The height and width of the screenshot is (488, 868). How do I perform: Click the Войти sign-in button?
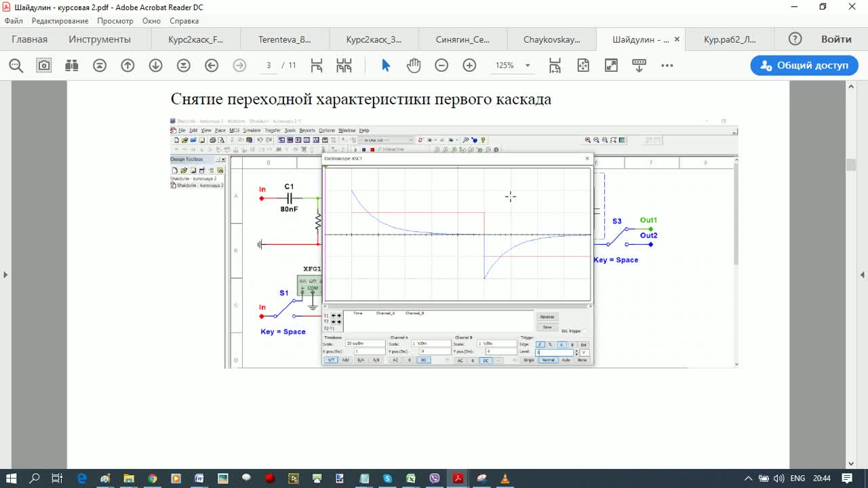pyautogui.click(x=836, y=39)
